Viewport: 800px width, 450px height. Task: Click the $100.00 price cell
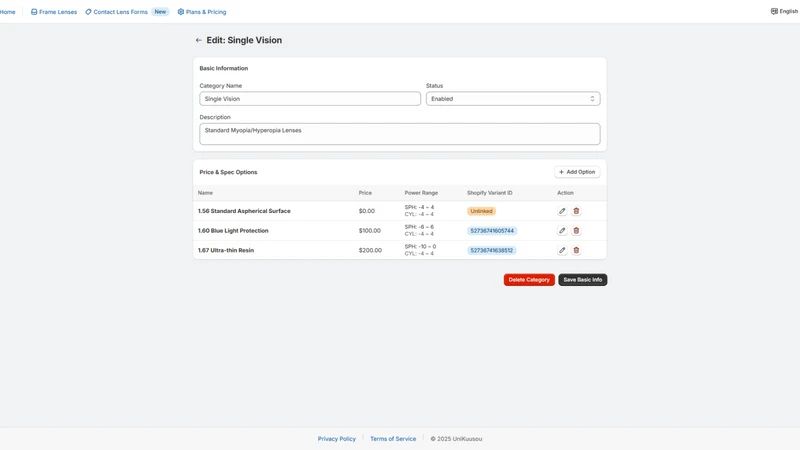point(369,231)
